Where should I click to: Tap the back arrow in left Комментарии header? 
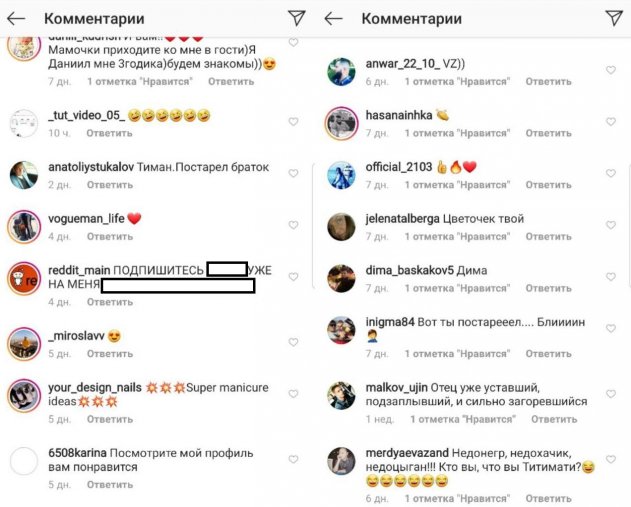click(16, 19)
